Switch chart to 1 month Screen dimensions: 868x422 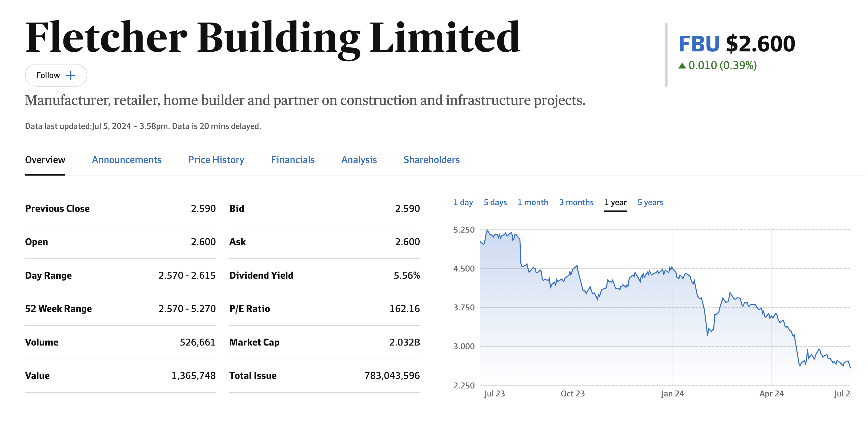coord(533,202)
